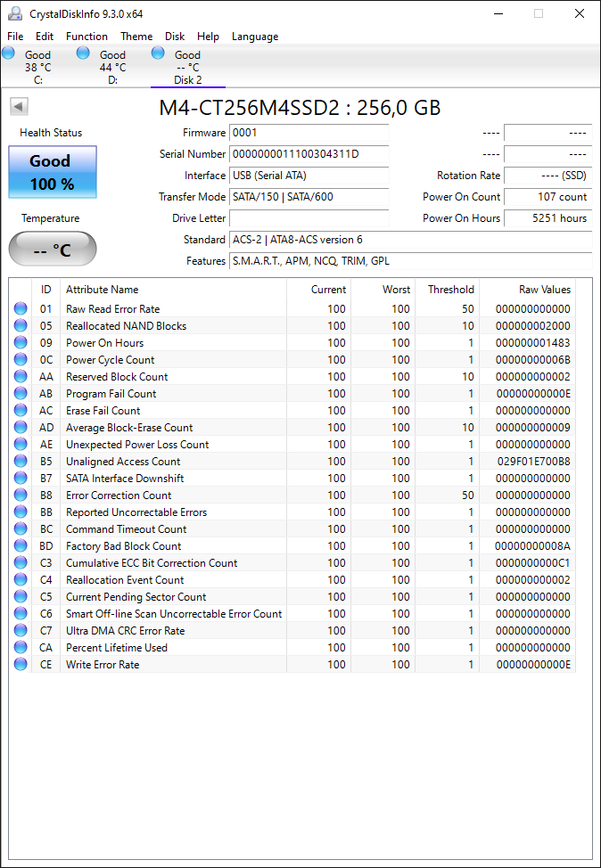Click the Transfer Mode field
The width and height of the screenshot is (601, 868).
point(309,197)
